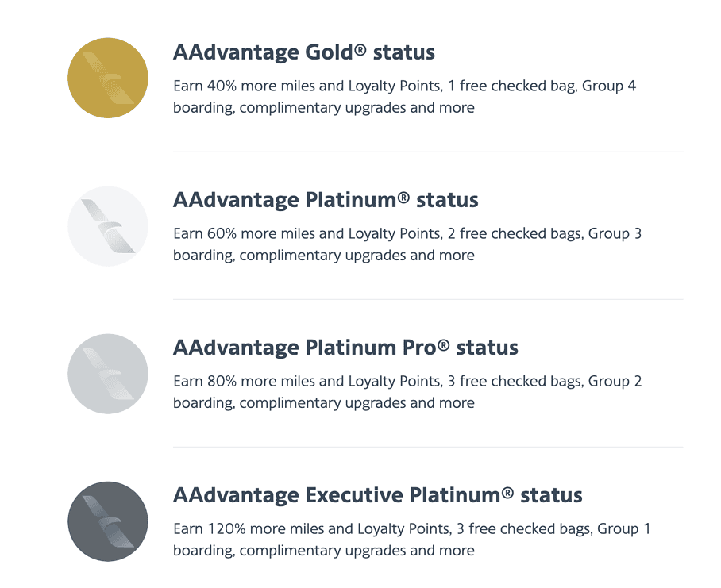The width and height of the screenshot is (721, 588).
Task: Click the dark Executive Platinum badge icon
Action: coord(108,521)
